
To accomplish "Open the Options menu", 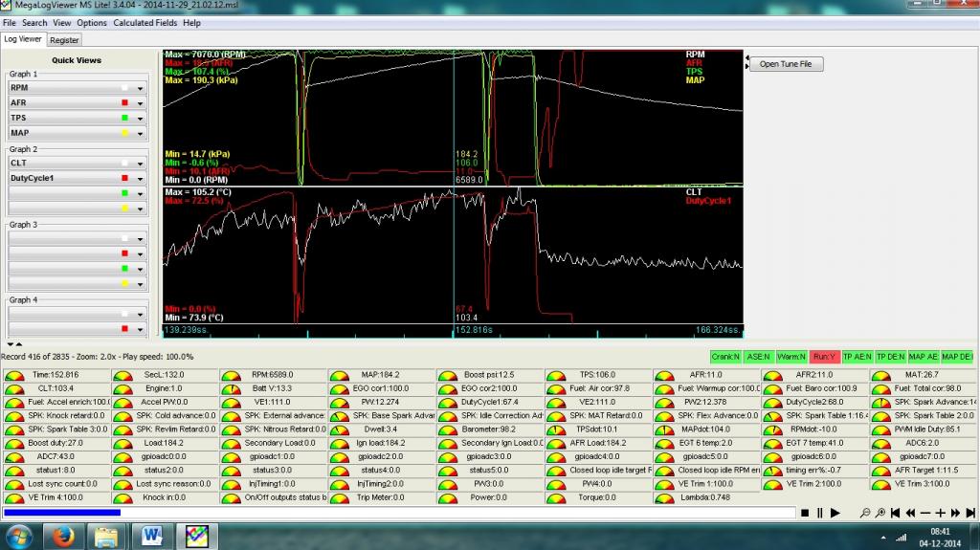I will 92,22.
